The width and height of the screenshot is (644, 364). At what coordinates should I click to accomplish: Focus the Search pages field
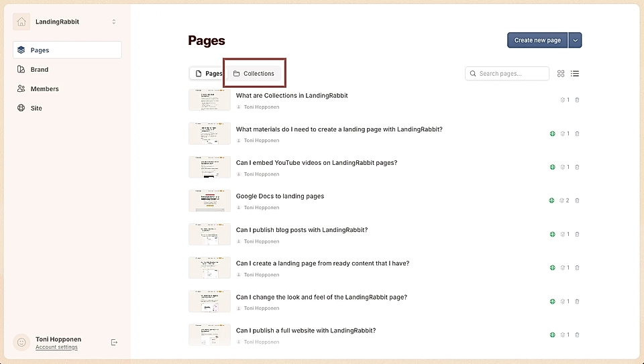click(507, 74)
